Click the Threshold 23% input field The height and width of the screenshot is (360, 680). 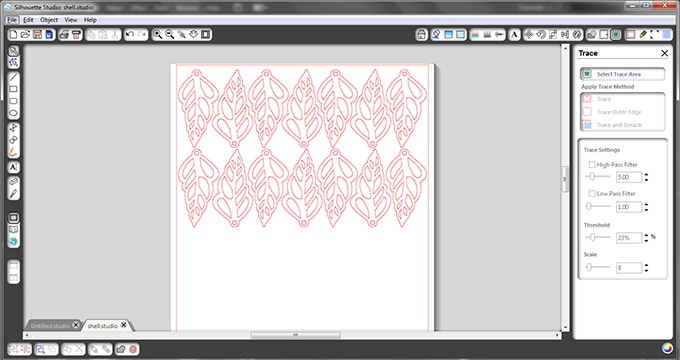click(629, 238)
